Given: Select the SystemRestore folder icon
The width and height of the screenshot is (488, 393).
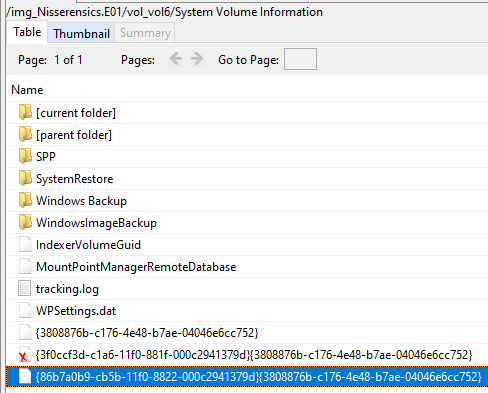Looking at the screenshot, I should click(25, 178).
